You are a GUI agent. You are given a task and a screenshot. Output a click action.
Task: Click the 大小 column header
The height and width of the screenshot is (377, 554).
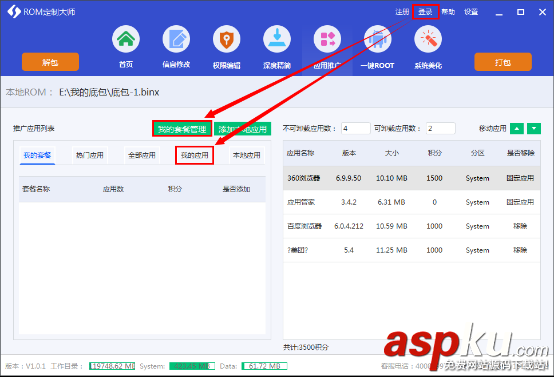(391, 153)
